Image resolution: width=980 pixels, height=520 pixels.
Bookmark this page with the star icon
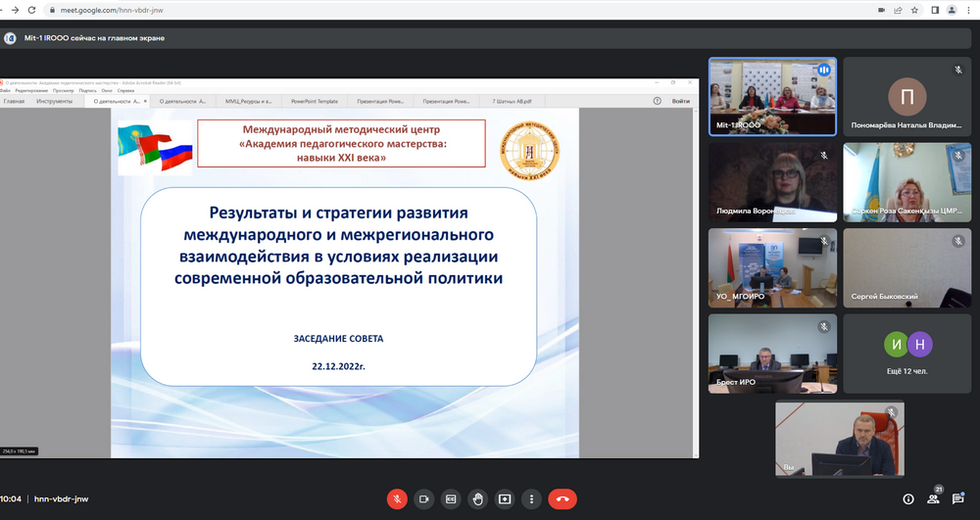914,10
